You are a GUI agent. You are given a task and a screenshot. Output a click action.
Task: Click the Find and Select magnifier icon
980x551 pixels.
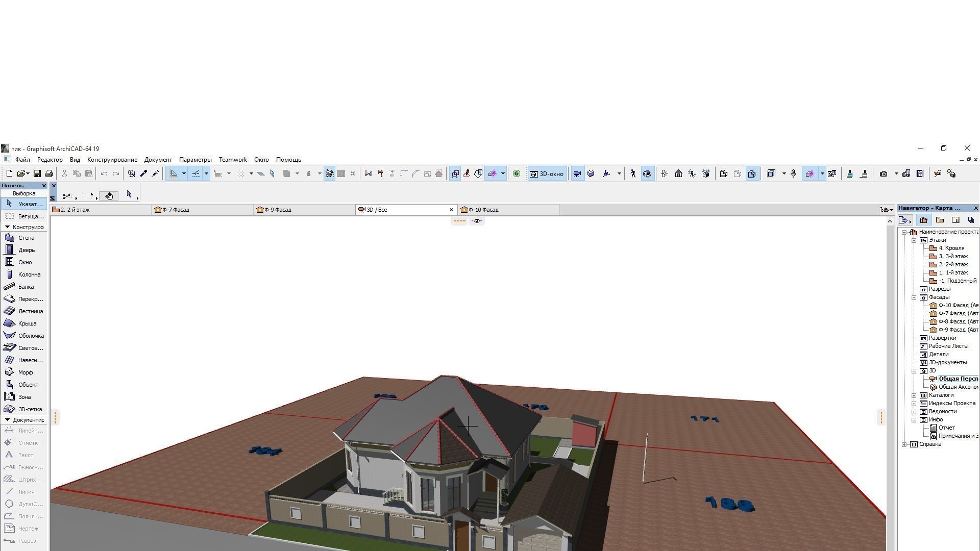click(x=132, y=174)
